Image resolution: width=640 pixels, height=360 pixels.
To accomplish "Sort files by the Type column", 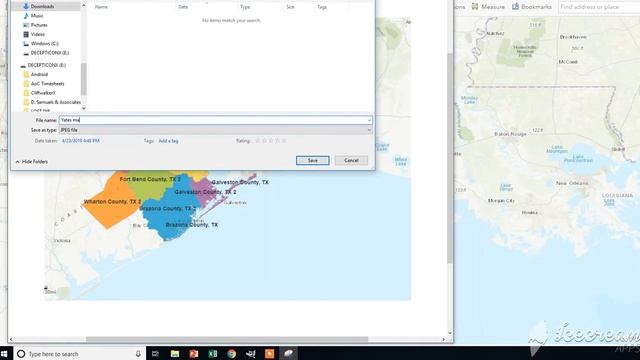I will 245,7.
